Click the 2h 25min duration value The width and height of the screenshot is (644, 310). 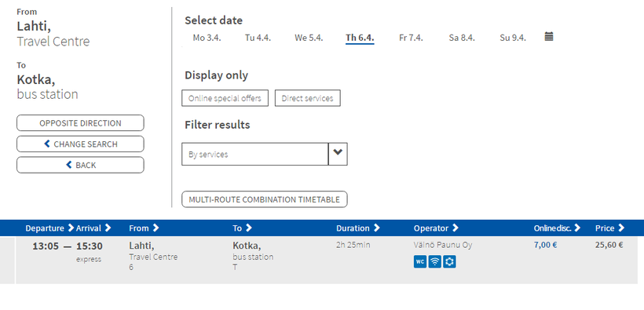click(x=353, y=245)
